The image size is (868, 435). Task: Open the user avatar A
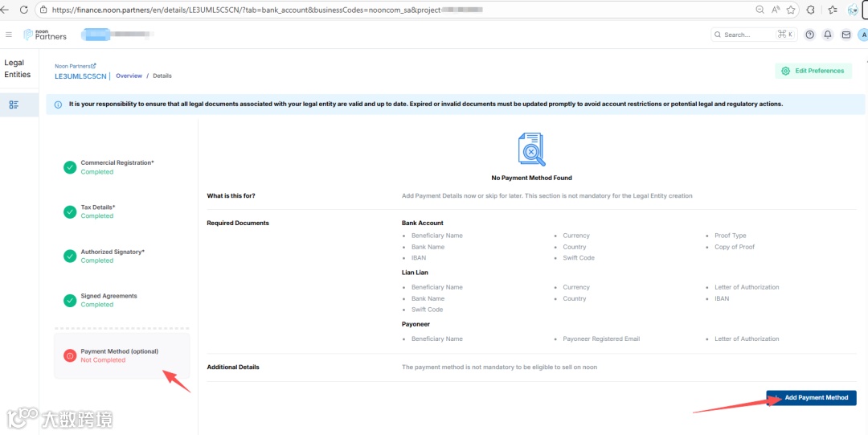tap(863, 35)
